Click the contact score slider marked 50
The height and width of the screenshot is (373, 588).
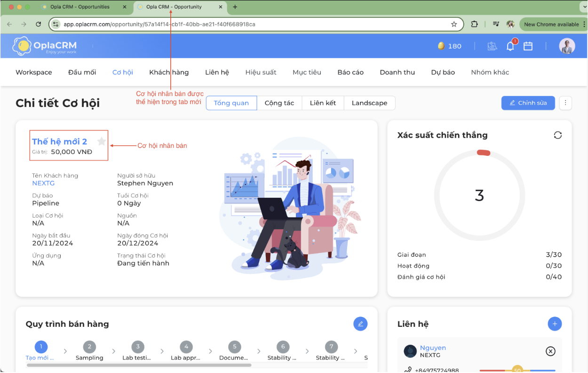click(x=517, y=371)
